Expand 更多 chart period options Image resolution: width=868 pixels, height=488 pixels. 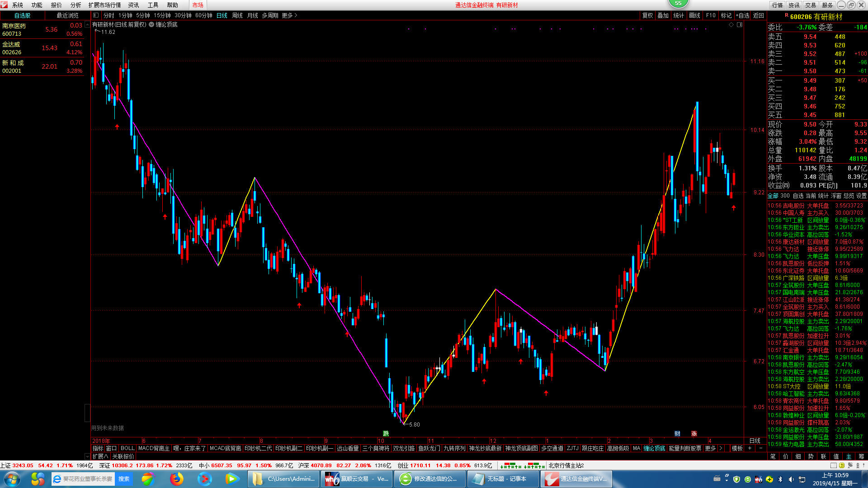click(289, 15)
